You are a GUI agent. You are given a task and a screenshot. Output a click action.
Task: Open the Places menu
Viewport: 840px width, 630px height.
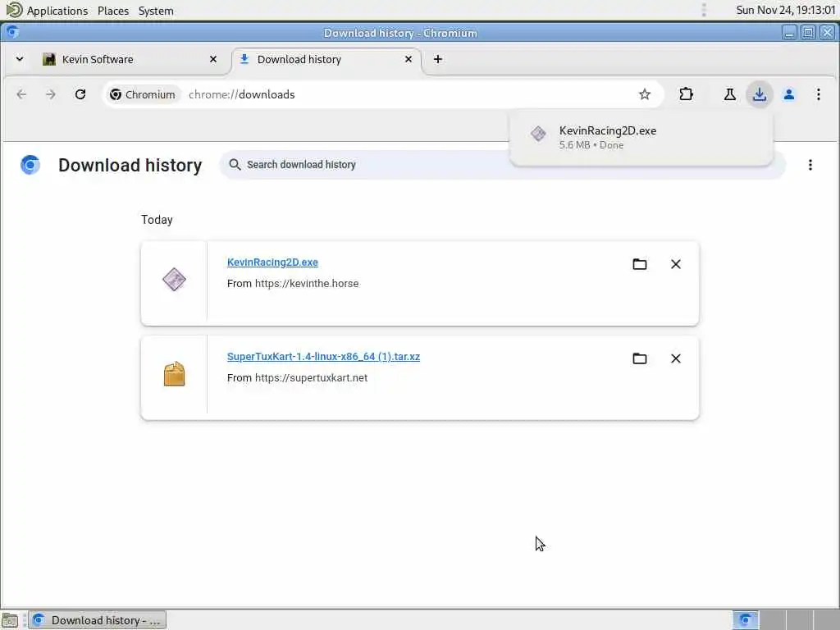point(113,11)
